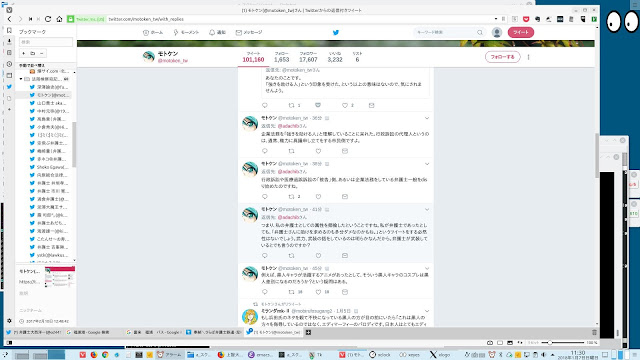Click the search magnifier in Twitter search
The width and height of the screenshot is (640, 360).
pyautogui.click(x=480, y=32)
